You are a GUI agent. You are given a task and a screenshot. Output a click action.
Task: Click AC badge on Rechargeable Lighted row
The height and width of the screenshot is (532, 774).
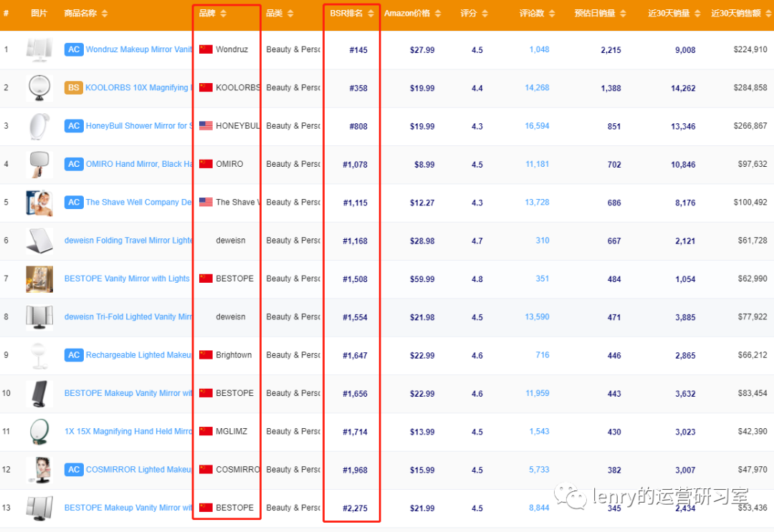tap(74, 355)
